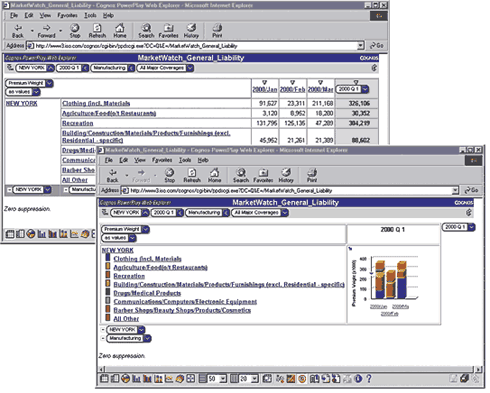Open Premium Weight dropdown in rear window

[49, 83]
